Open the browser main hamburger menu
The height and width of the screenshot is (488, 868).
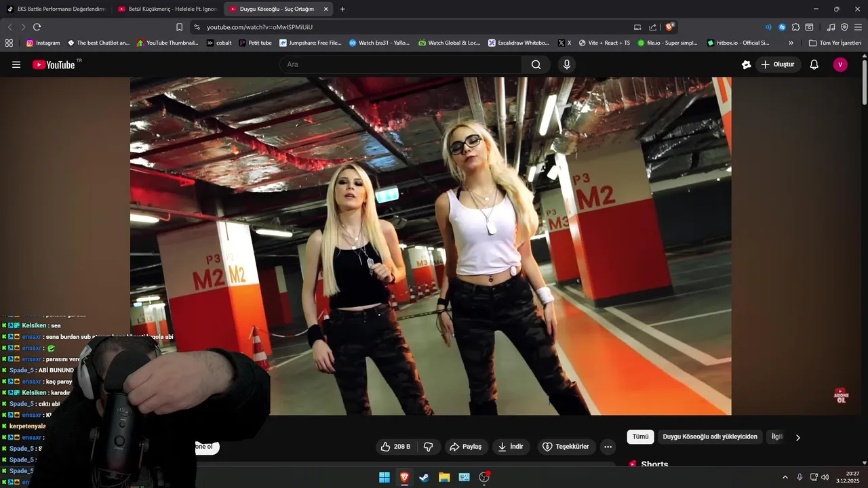(858, 27)
